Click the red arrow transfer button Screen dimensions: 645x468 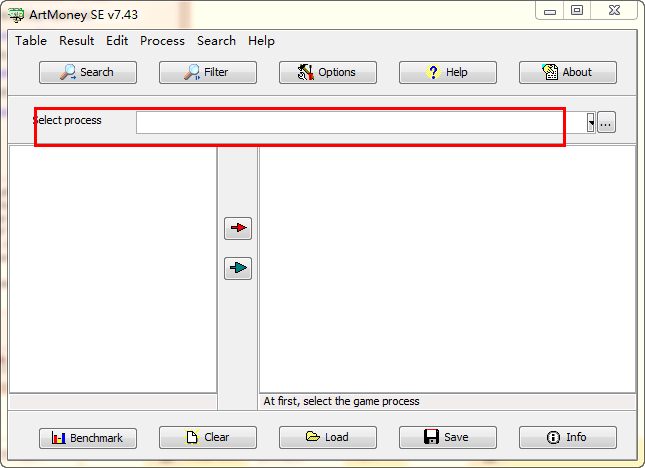(x=238, y=228)
